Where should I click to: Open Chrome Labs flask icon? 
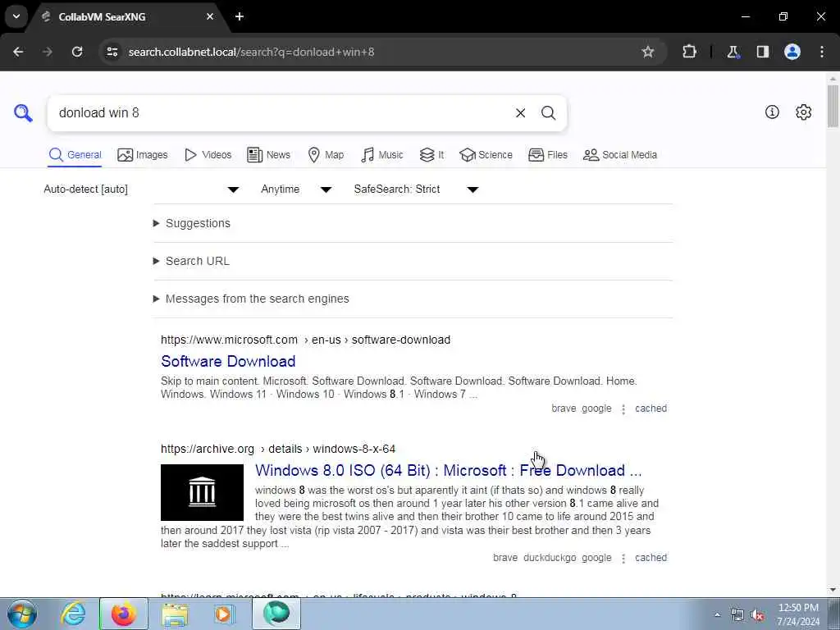(733, 52)
